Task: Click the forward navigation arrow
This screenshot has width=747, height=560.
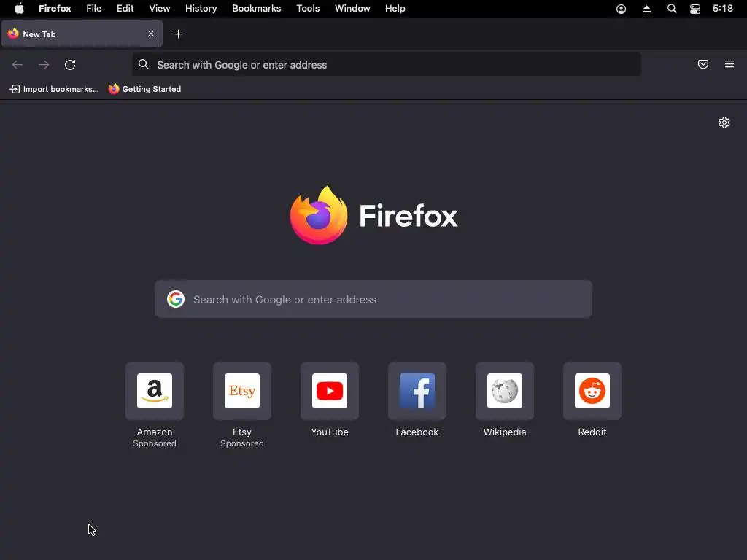Action: click(x=44, y=65)
